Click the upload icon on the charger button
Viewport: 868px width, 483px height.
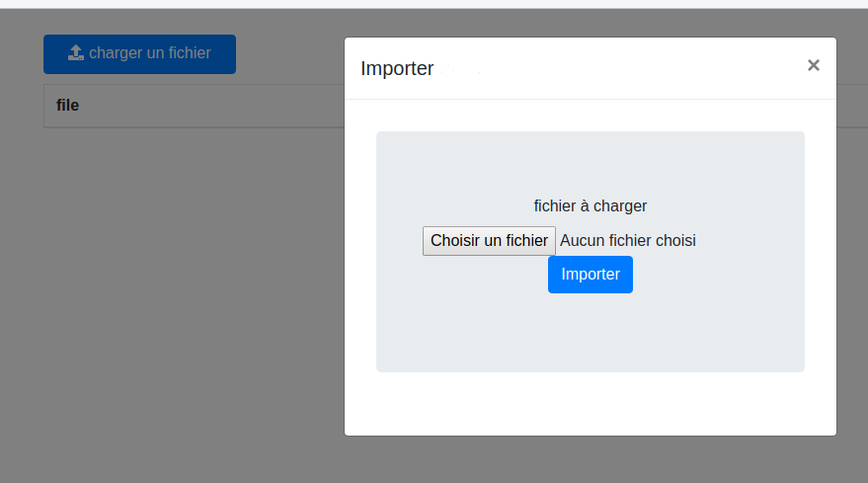coord(76,53)
